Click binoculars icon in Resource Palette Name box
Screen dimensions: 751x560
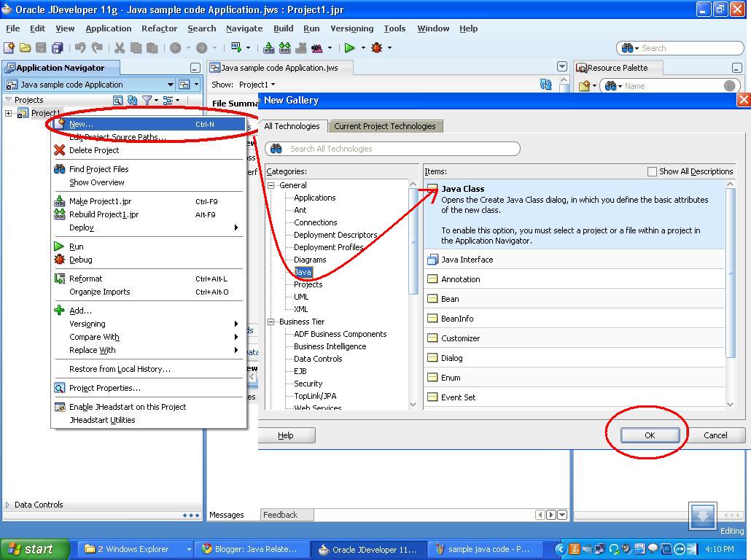click(610, 86)
